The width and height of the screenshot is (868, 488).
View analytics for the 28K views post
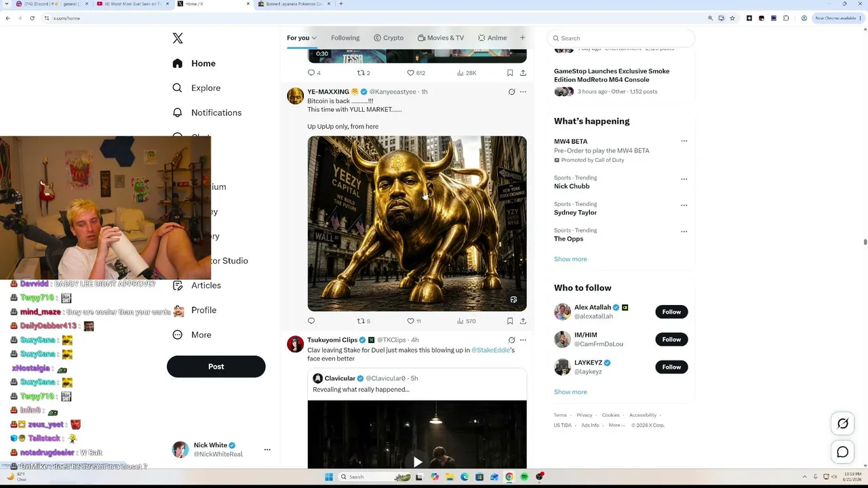coord(467,73)
